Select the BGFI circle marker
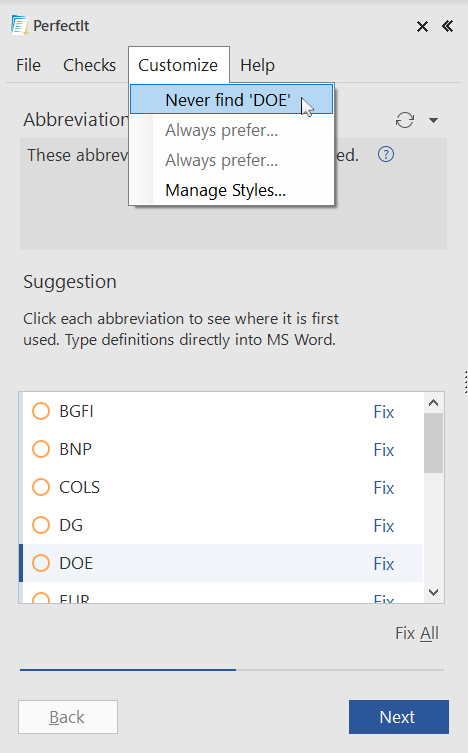Image resolution: width=468 pixels, height=753 pixels. point(41,411)
